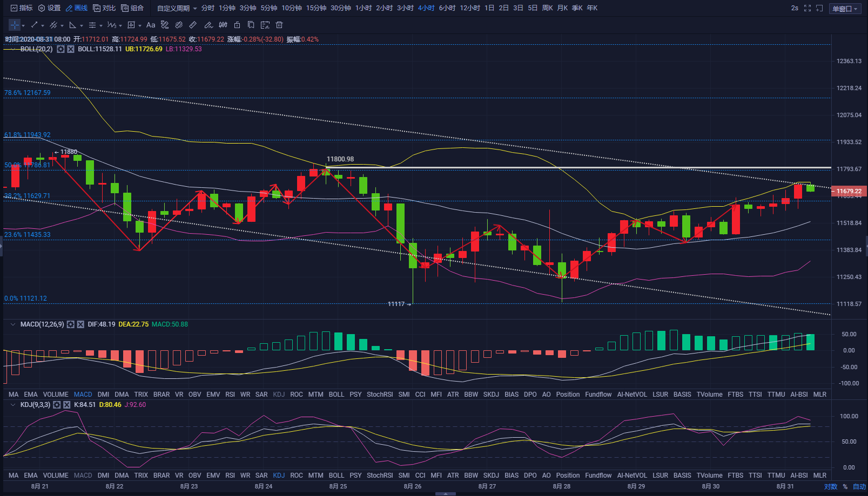Screen dimensions: 868x496
Task: Switch to the 分时 timeframe
Action: 208,8
